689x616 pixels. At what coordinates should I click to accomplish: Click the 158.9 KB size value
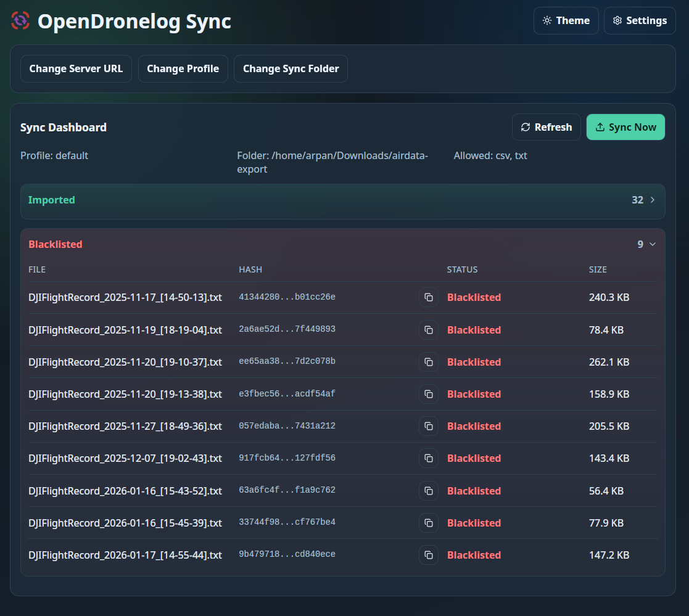[x=609, y=394]
